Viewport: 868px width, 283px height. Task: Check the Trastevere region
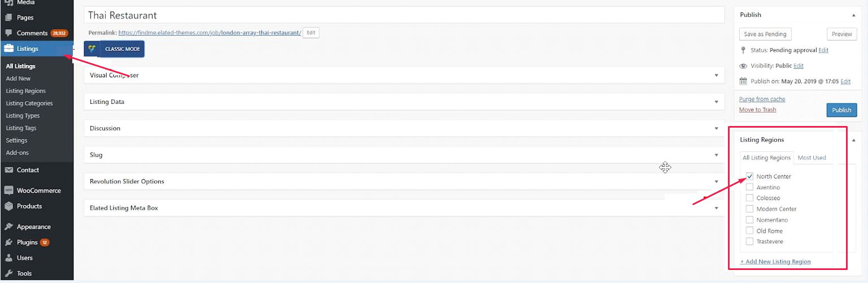pos(749,241)
